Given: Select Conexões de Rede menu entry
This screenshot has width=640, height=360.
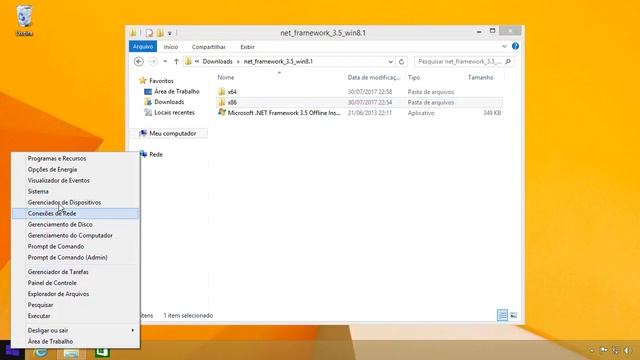Looking at the screenshot, I should coord(76,213).
